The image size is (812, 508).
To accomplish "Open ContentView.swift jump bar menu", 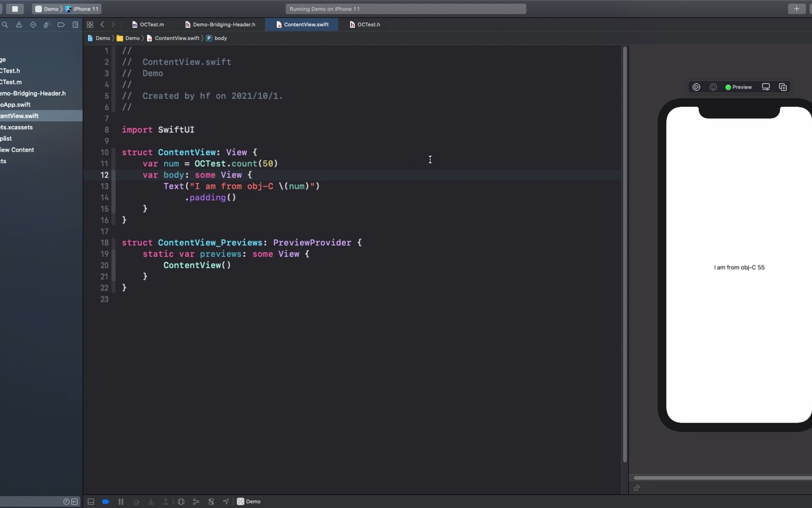I will (x=173, y=38).
